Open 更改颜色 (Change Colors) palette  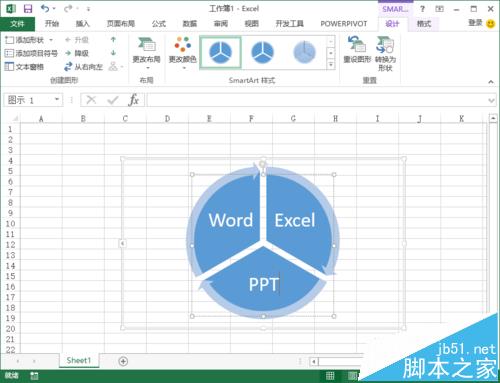pos(182,53)
